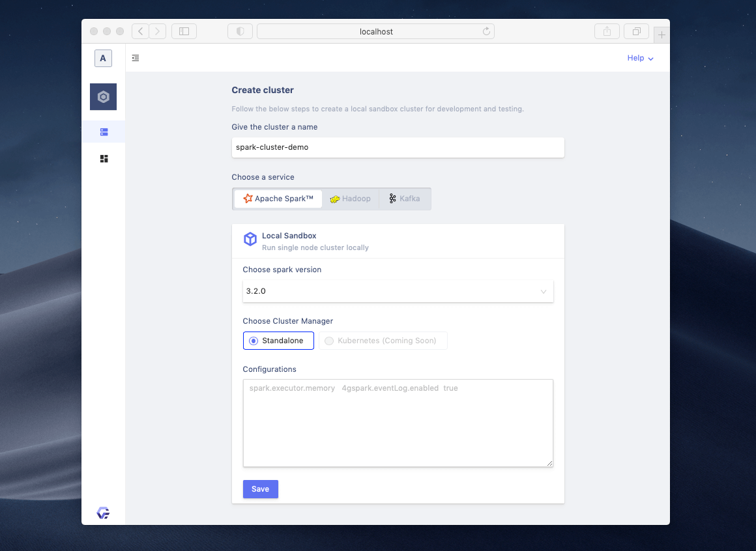Click the 'Give the cluster a name' label

coord(274,126)
